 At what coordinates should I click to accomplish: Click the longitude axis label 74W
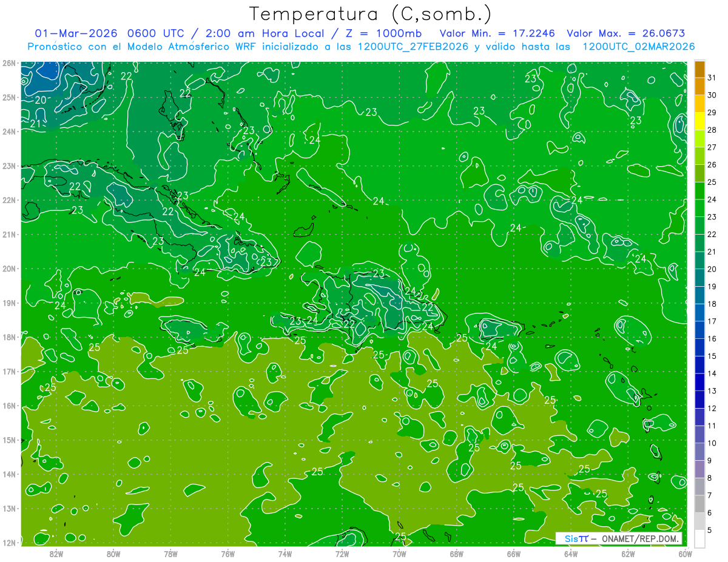(285, 554)
